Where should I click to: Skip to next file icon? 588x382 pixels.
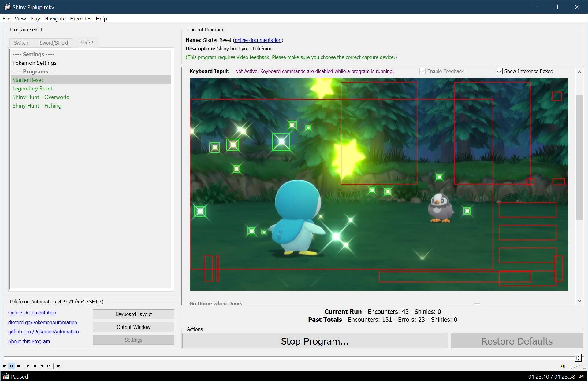point(49,366)
